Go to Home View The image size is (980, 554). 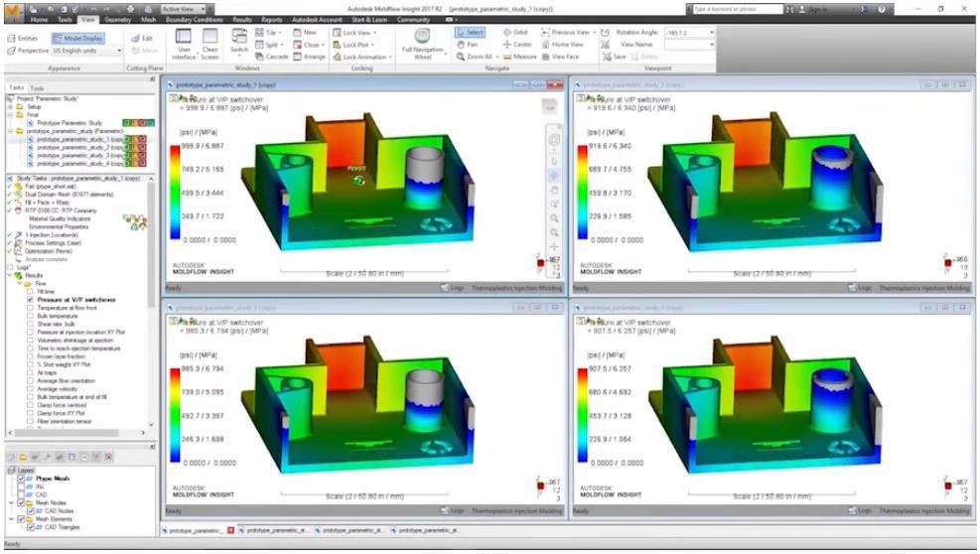(x=563, y=45)
